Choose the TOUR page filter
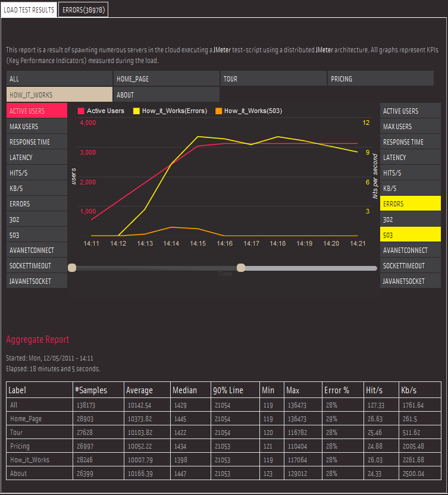Viewport: 448px width, 495px height. [x=272, y=79]
